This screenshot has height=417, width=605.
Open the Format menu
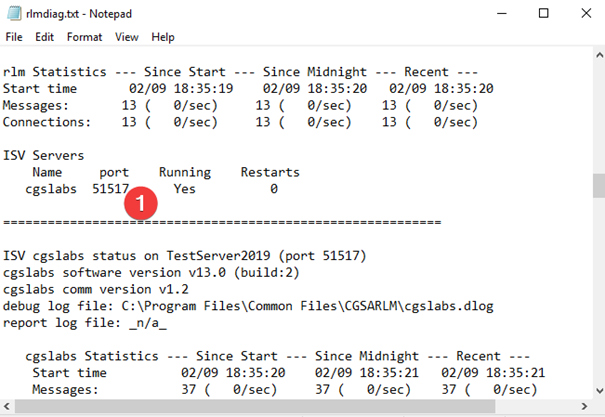coord(84,37)
